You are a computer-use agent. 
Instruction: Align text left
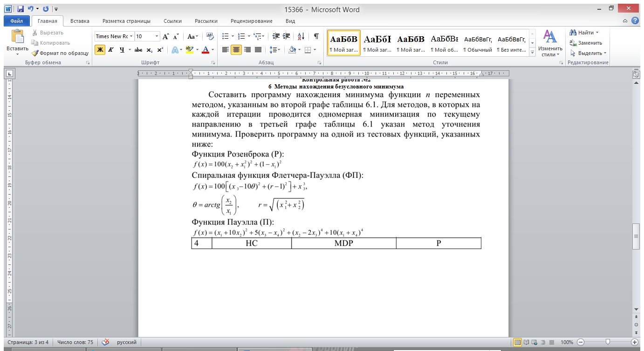point(226,50)
